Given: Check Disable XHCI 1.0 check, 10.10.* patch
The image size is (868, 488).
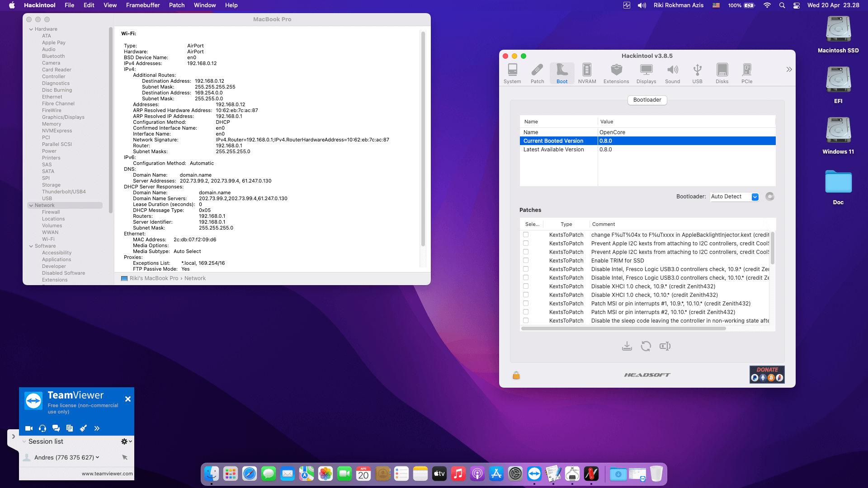Looking at the screenshot, I should tap(526, 295).
